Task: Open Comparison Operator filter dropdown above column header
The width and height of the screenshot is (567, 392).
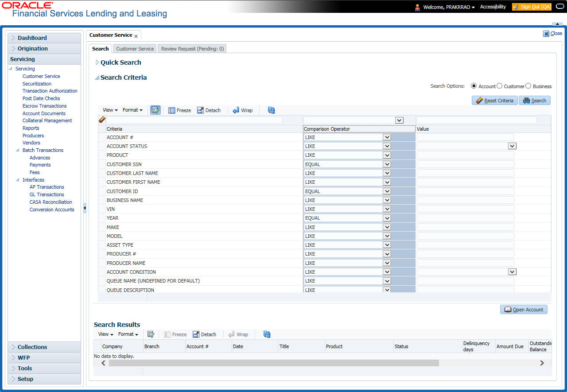Action: click(x=399, y=120)
